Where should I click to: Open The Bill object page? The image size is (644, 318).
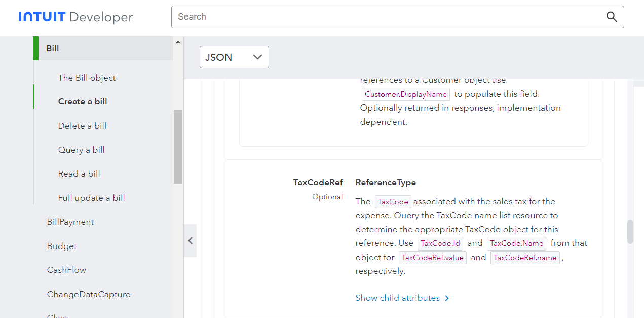pyautogui.click(x=87, y=78)
